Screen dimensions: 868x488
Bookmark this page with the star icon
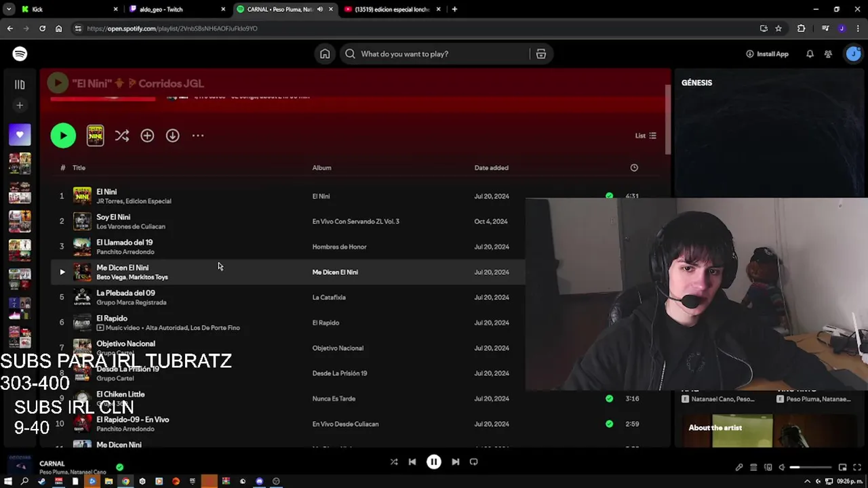778,28
